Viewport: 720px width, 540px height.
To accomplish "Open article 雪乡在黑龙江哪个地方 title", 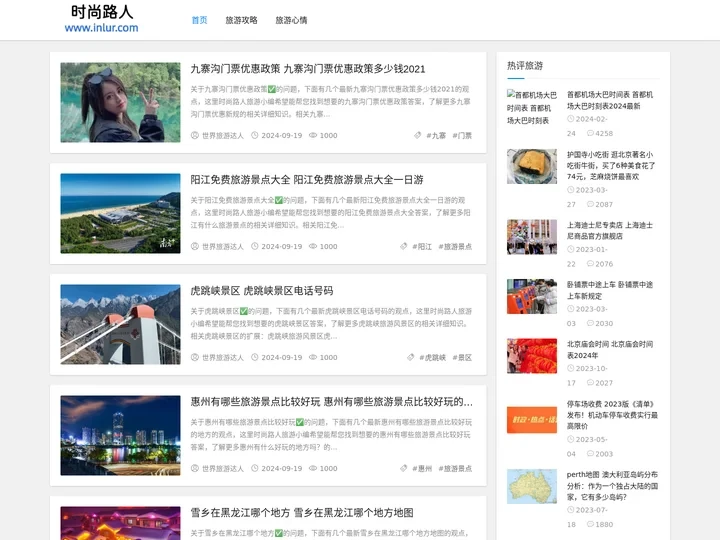I will tap(302, 512).
